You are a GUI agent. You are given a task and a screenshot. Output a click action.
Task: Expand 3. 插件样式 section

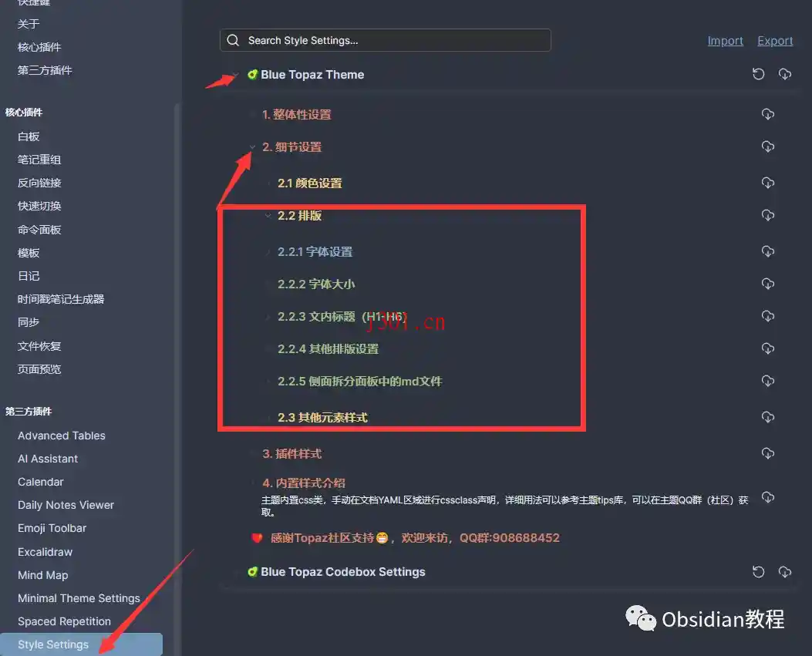click(x=252, y=454)
